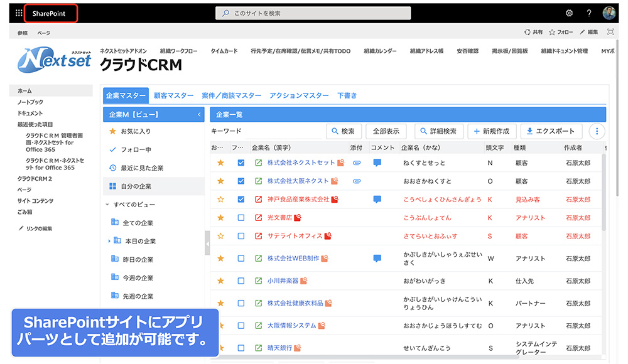The image size is (628, 364).
Task: Open the 組織カレンダー menu item
Action: click(380, 51)
